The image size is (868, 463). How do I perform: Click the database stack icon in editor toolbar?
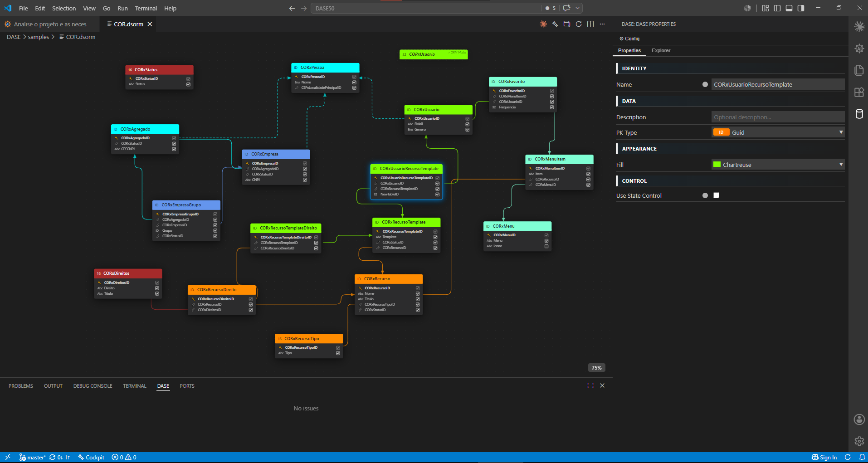point(567,24)
